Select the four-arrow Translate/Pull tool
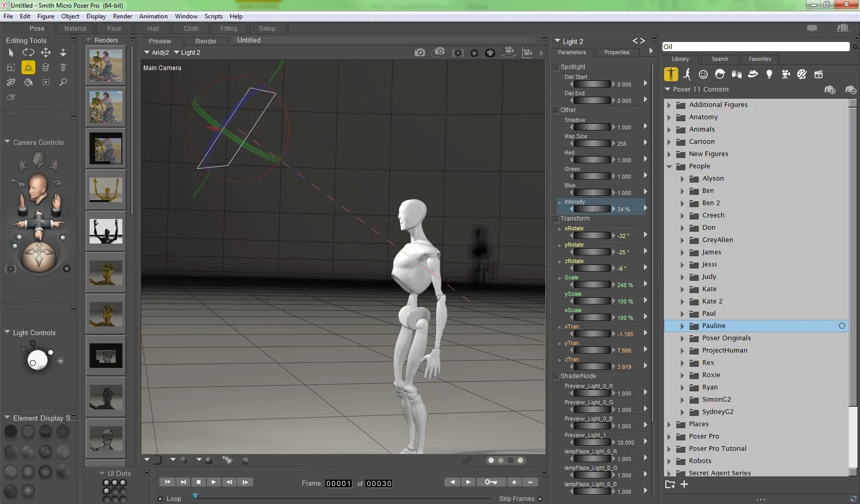The height and width of the screenshot is (504, 860). click(x=46, y=52)
